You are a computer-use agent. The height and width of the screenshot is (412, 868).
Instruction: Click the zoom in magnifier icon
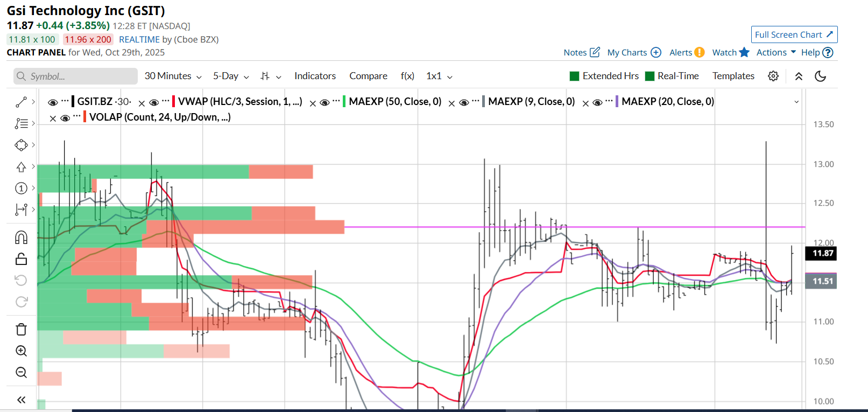point(21,351)
